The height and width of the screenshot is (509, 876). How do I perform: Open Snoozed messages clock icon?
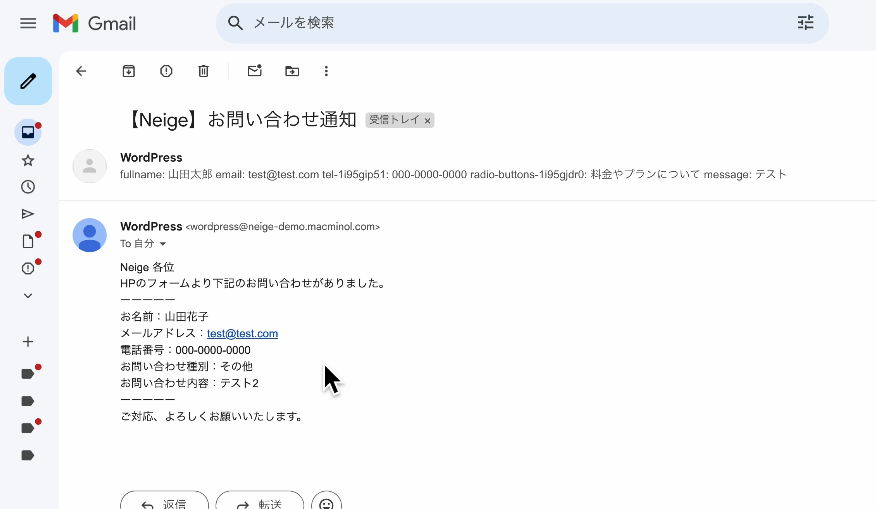(x=28, y=187)
